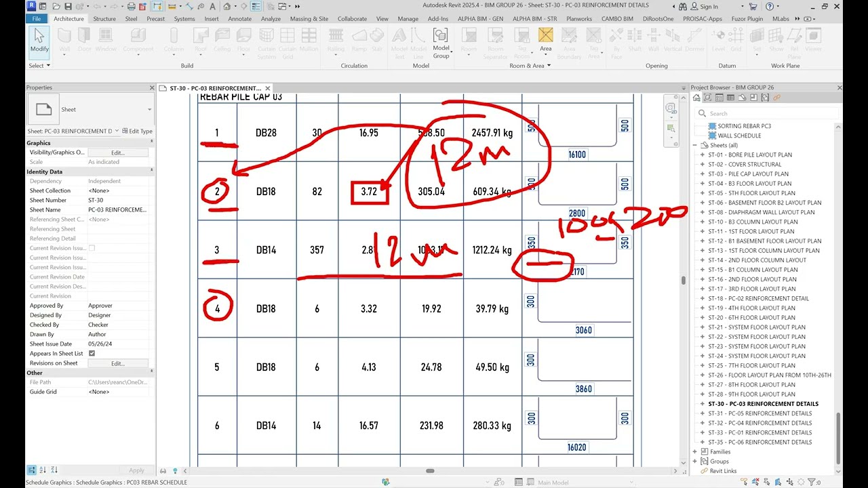Toggle the Appears In Sheet List checkbox
Viewport: 868px width, 488px height.
[92, 353]
